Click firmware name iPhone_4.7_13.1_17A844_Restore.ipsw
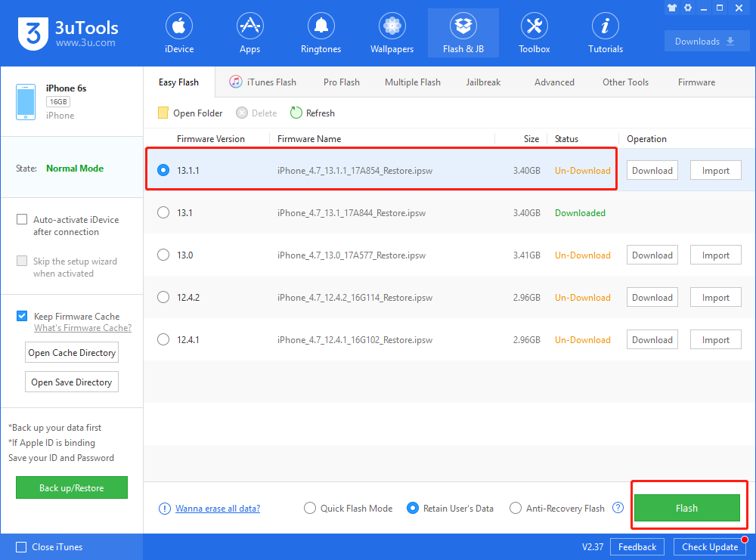The height and width of the screenshot is (560, 756). [352, 213]
